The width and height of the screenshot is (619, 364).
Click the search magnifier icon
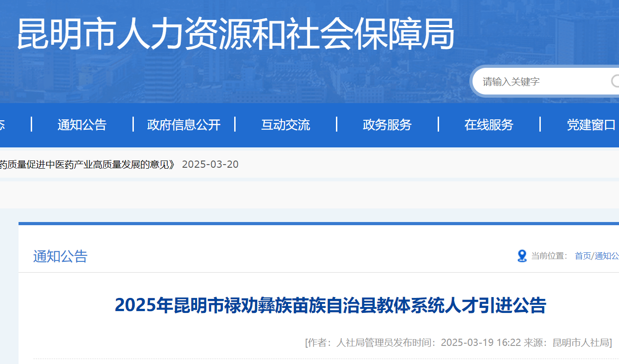(615, 81)
